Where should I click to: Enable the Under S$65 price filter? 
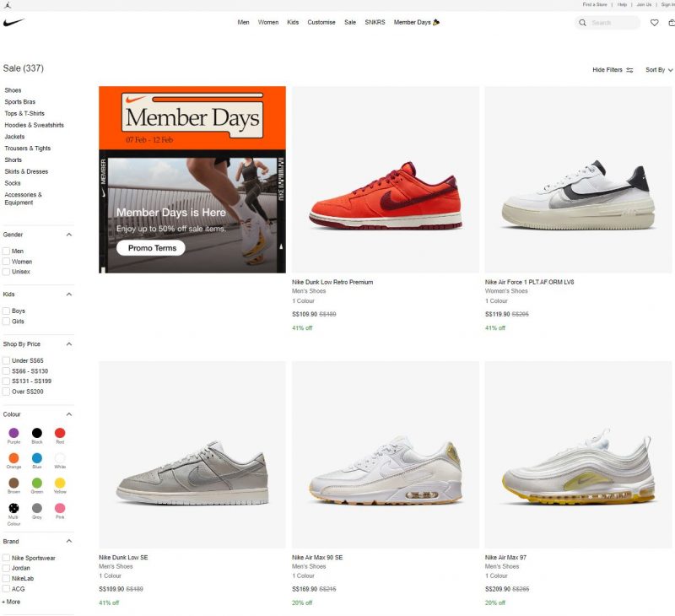[8, 359]
